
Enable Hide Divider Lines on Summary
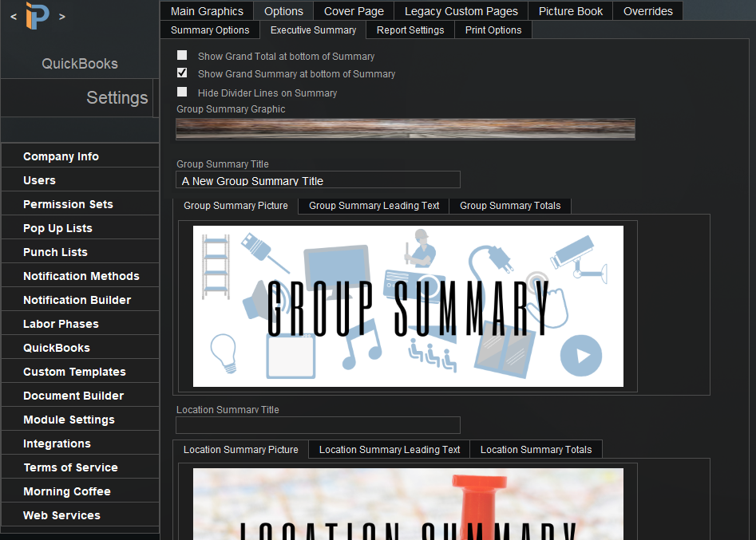click(x=182, y=92)
